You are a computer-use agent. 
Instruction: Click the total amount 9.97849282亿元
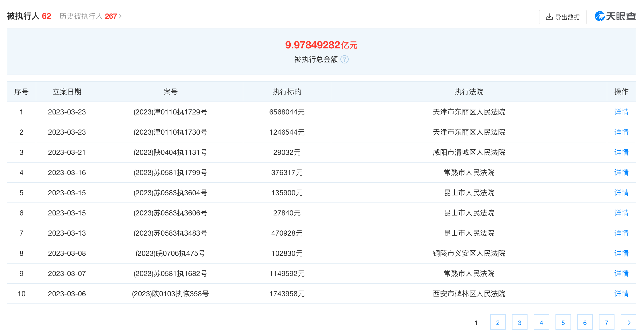click(321, 45)
